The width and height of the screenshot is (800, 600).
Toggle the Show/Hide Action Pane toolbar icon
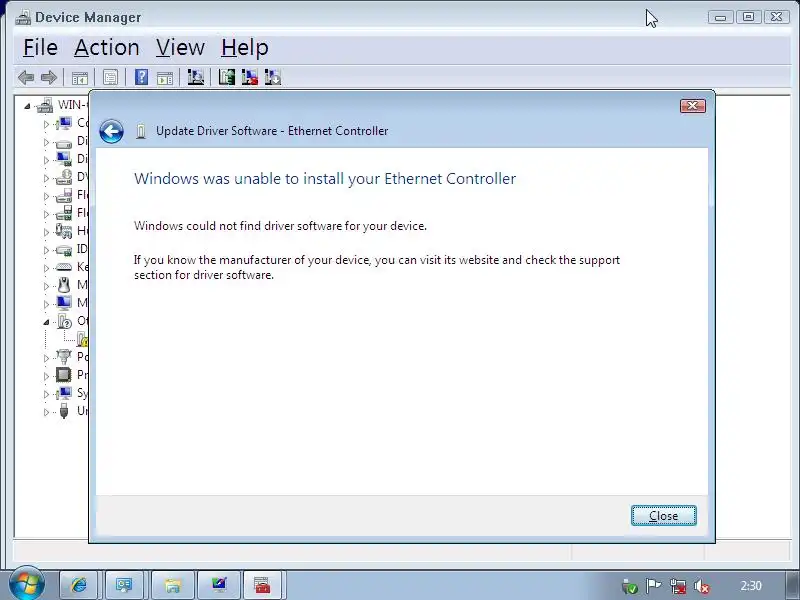click(165, 78)
